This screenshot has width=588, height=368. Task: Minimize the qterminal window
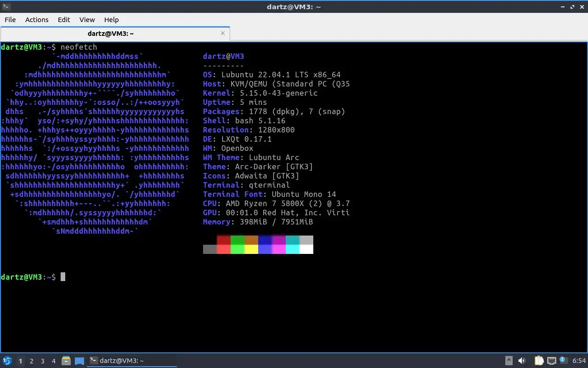pos(564,7)
